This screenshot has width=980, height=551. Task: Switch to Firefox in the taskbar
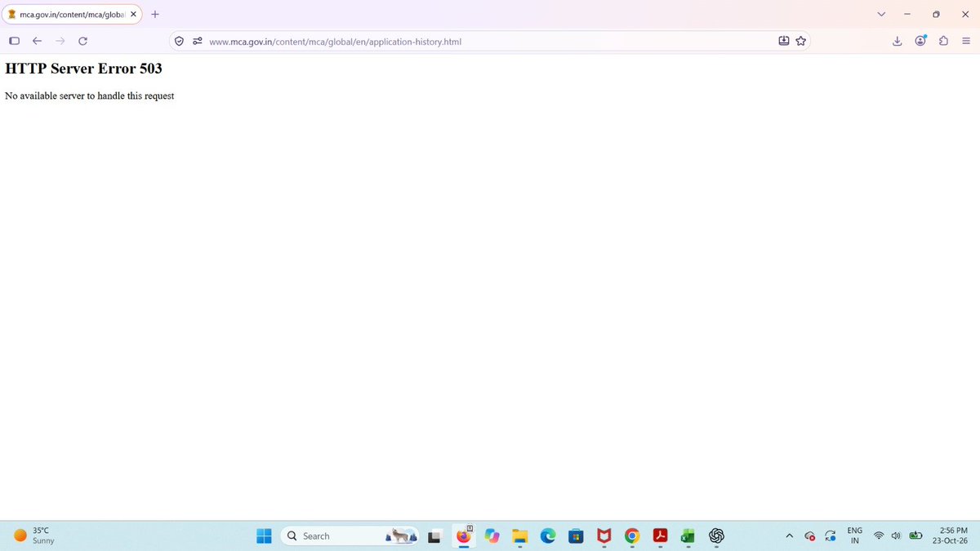click(x=464, y=535)
